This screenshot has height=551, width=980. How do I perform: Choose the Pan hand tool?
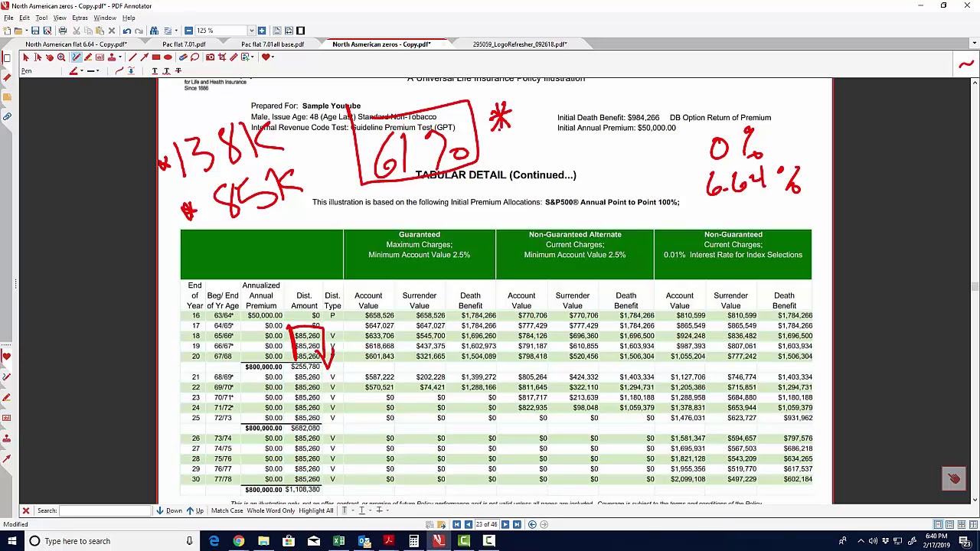50,57
